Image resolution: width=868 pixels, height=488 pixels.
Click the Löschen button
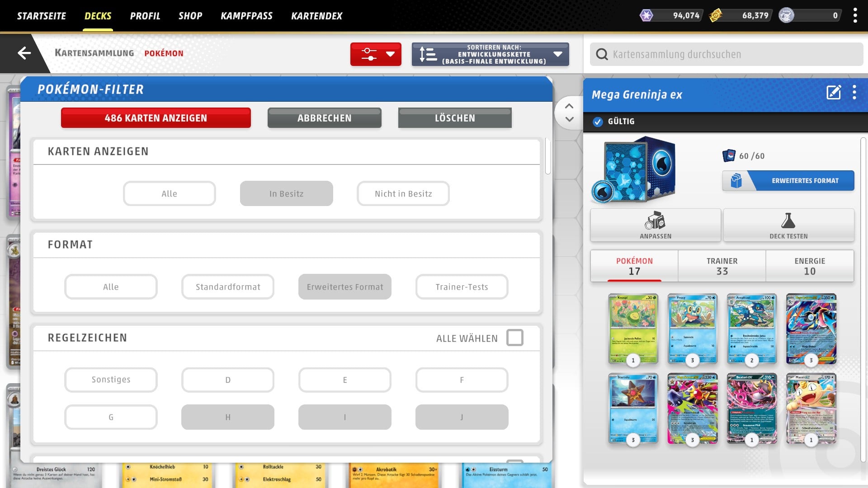[x=455, y=118]
